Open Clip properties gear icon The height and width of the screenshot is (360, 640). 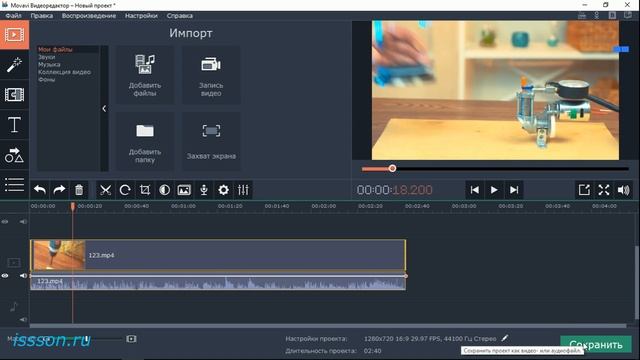pyautogui.click(x=223, y=190)
